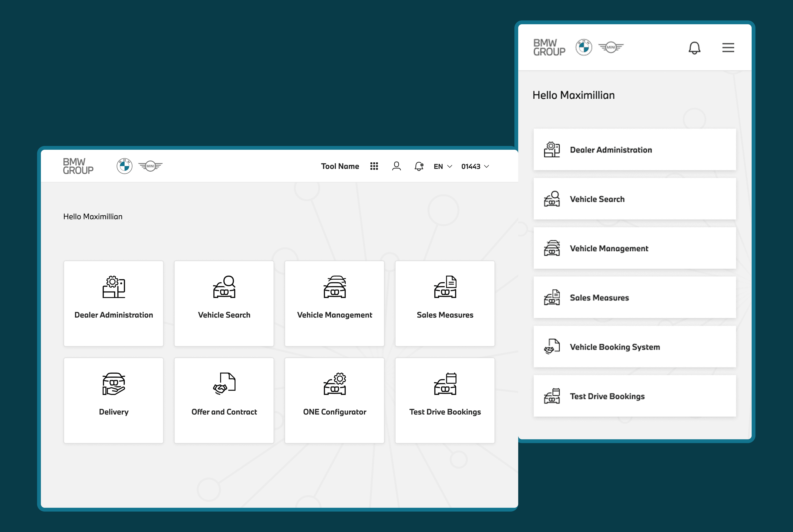Screen dimensions: 793x532
Task: Open the app grid launcher icon
Action: click(374, 166)
